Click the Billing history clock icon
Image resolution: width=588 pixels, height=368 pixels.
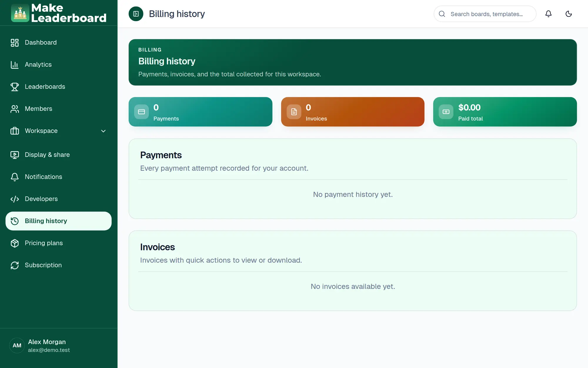15,221
